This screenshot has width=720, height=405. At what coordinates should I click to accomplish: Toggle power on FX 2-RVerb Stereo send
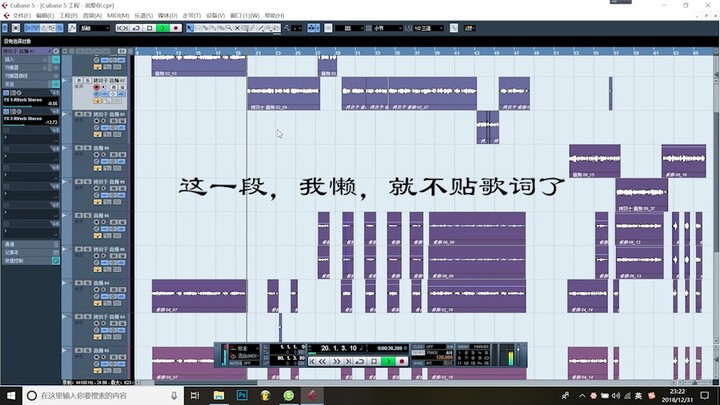(x=6, y=112)
